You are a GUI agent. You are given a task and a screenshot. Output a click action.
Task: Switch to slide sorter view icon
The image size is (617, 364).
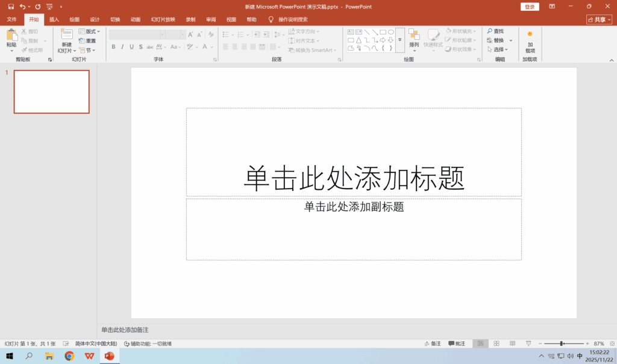coord(496,344)
